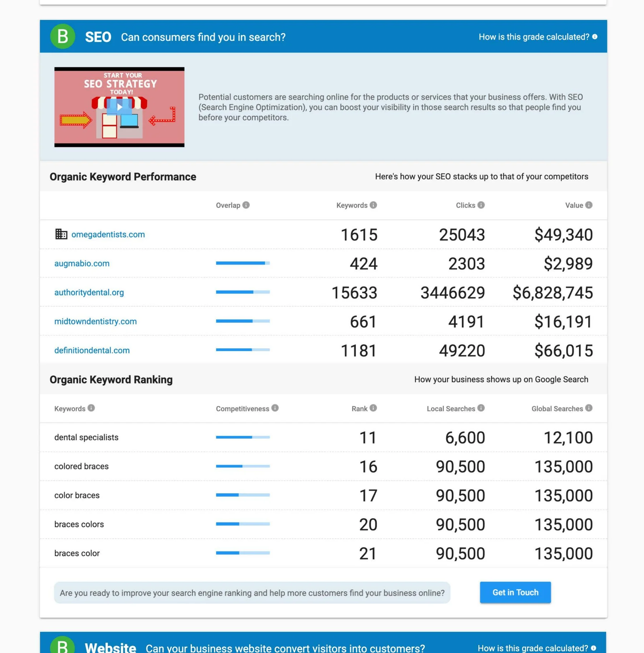This screenshot has width=644, height=653.
Task: Click the 49220 clicks value
Action: tap(462, 350)
